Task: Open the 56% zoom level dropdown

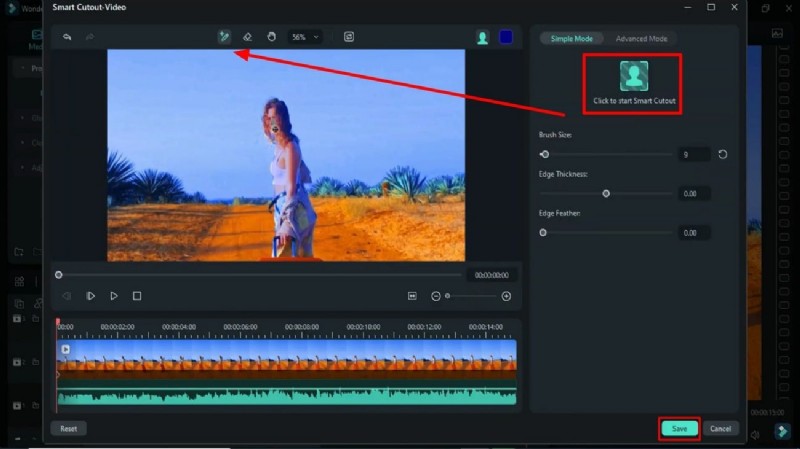Action: 304,37
